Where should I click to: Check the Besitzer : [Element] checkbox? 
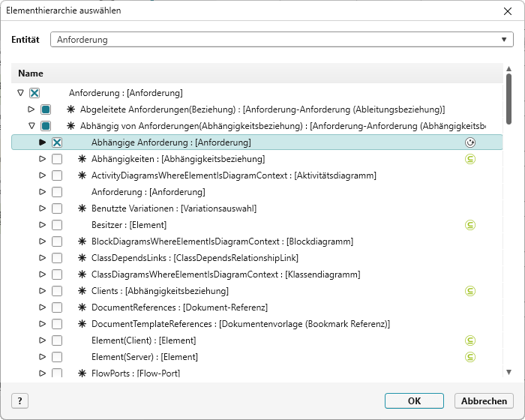[x=57, y=225]
